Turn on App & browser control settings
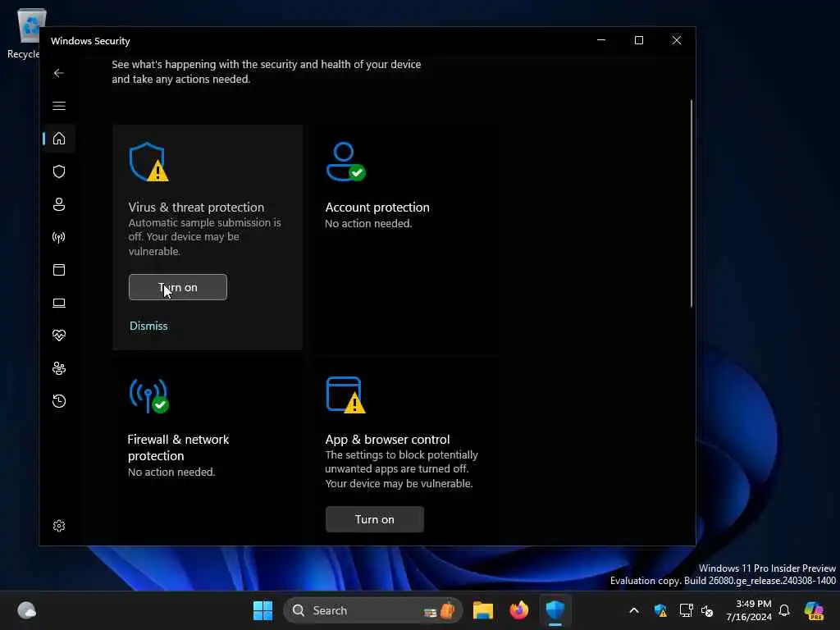The height and width of the screenshot is (630, 840). click(374, 519)
